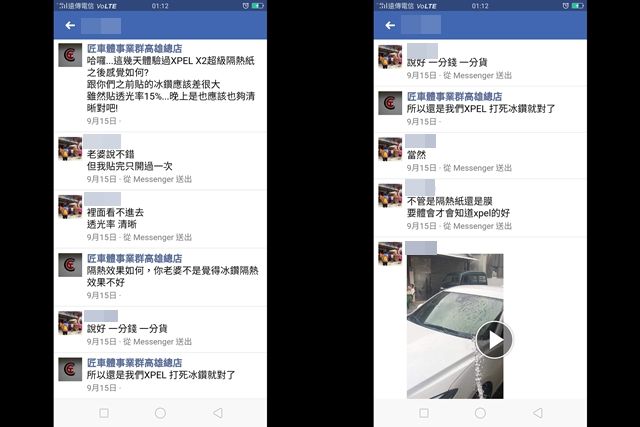The image size is (640, 427).
Task: Tap the right phone's recent apps square
Action: coord(424,413)
